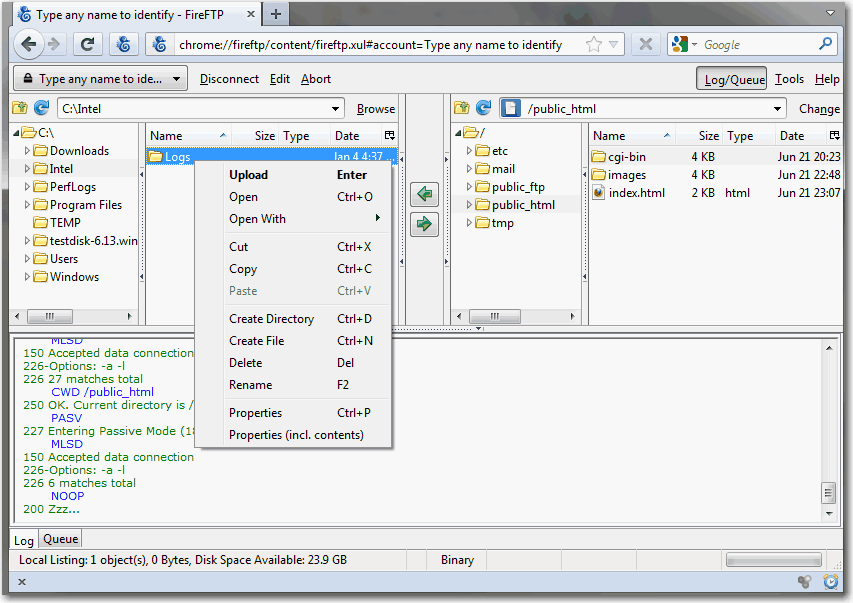The width and height of the screenshot is (853, 603).
Task: Expand the public_ftp remote tree node
Action: click(469, 187)
